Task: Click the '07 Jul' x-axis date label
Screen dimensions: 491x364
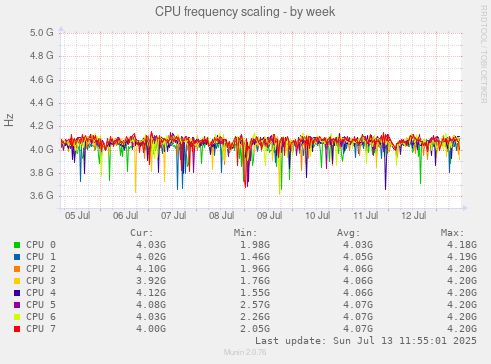Action: click(x=173, y=216)
